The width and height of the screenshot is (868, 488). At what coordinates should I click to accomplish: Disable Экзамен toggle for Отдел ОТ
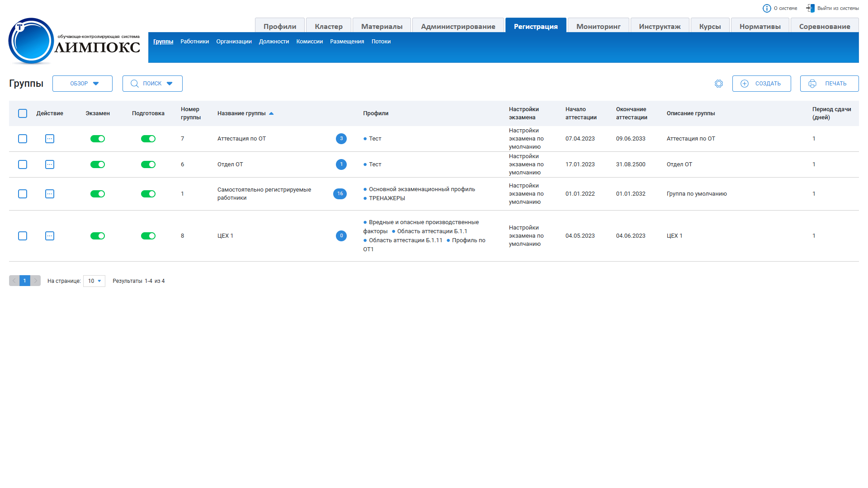coord(98,164)
